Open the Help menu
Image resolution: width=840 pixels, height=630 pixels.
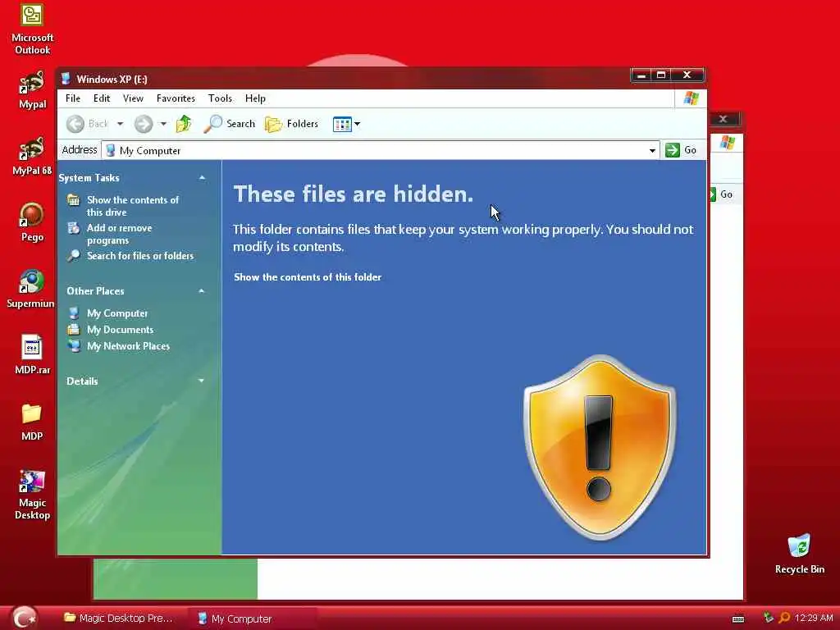pyautogui.click(x=256, y=98)
